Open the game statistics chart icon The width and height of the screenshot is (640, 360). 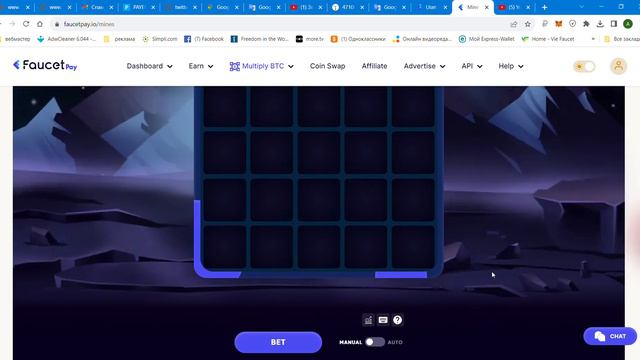pos(368,320)
